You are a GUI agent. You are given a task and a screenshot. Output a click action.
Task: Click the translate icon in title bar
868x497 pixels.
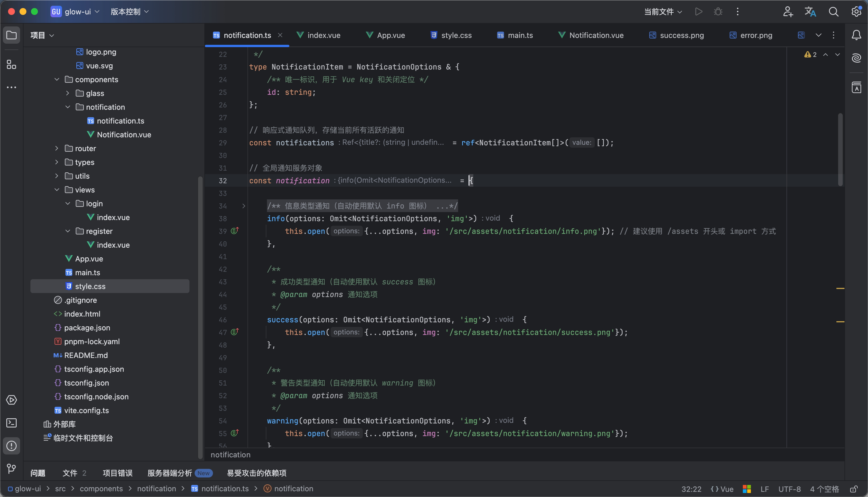coord(810,11)
